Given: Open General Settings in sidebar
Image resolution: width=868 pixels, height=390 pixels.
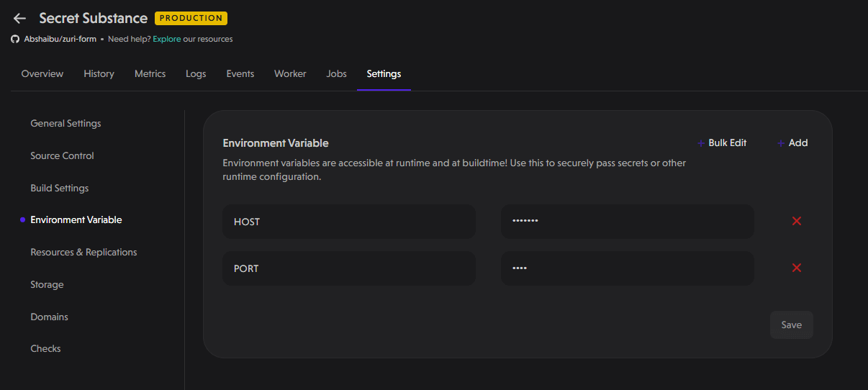Looking at the screenshot, I should point(65,123).
